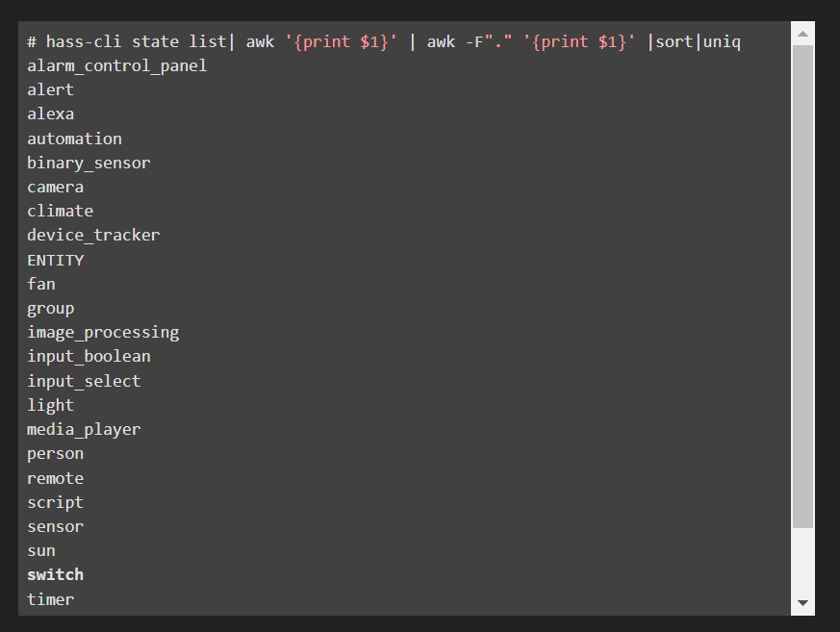This screenshot has height=632, width=840.
Task: Click the 'automation' output line
Action: 74,139
